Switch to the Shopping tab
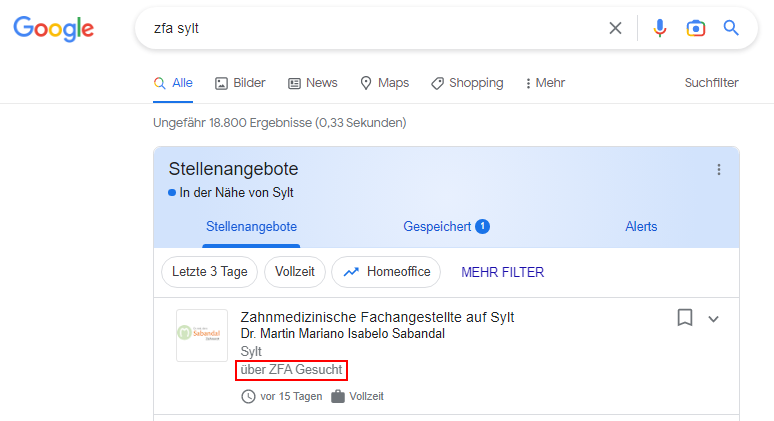 (467, 83)
